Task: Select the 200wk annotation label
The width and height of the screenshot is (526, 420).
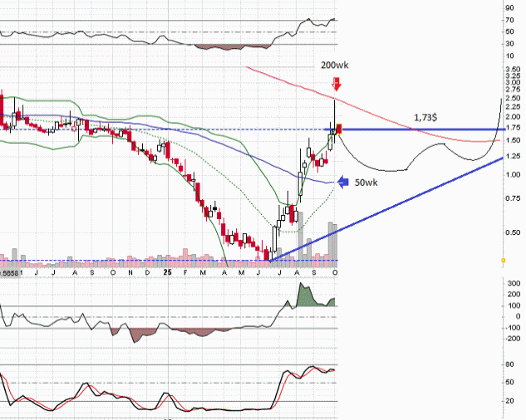Action: tap(337, 64)
